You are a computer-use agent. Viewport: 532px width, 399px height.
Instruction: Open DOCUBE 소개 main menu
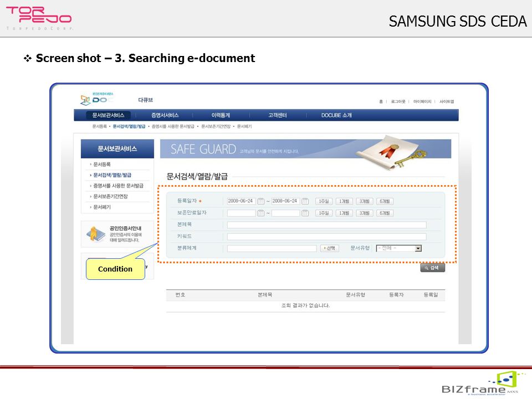(x=336, y=115)
